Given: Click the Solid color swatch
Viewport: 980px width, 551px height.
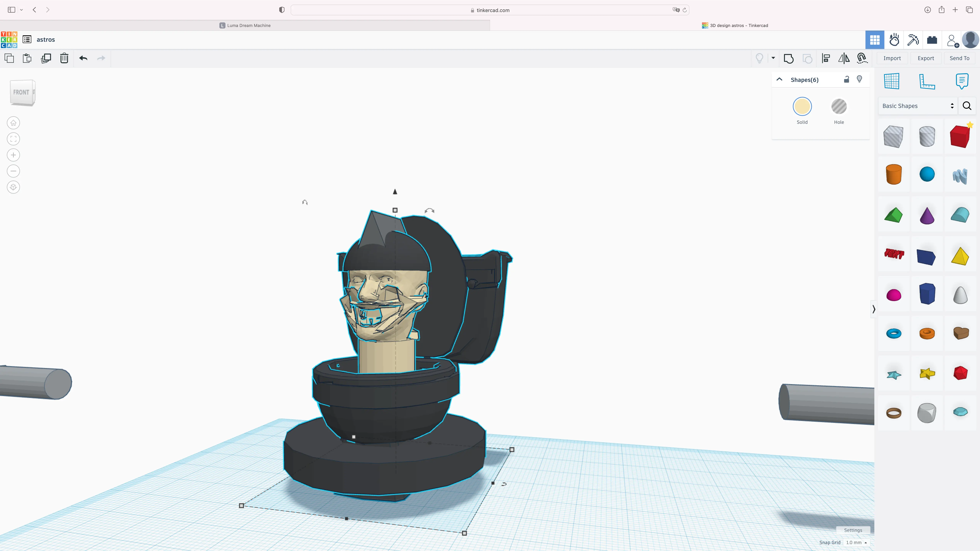Looking at the screenshot, I should [802, 107].
